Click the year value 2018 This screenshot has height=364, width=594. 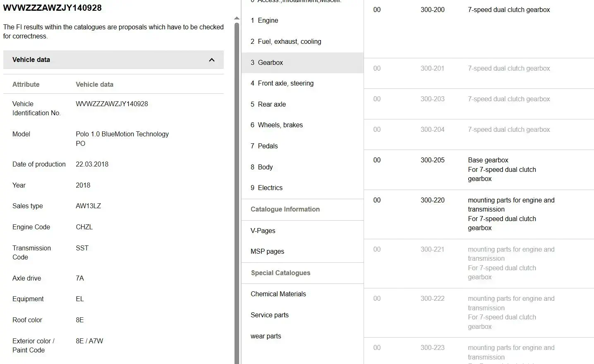pos(83,186)
